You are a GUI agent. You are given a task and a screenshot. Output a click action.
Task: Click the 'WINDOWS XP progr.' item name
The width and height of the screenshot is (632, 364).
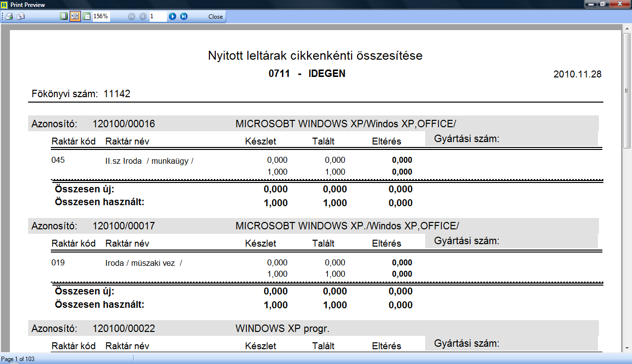(282, 328)
